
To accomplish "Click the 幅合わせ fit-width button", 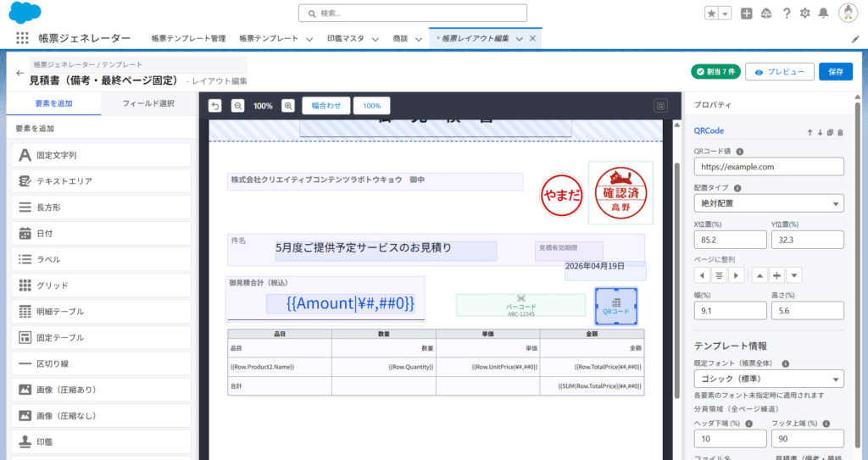I will pos(326,106).
